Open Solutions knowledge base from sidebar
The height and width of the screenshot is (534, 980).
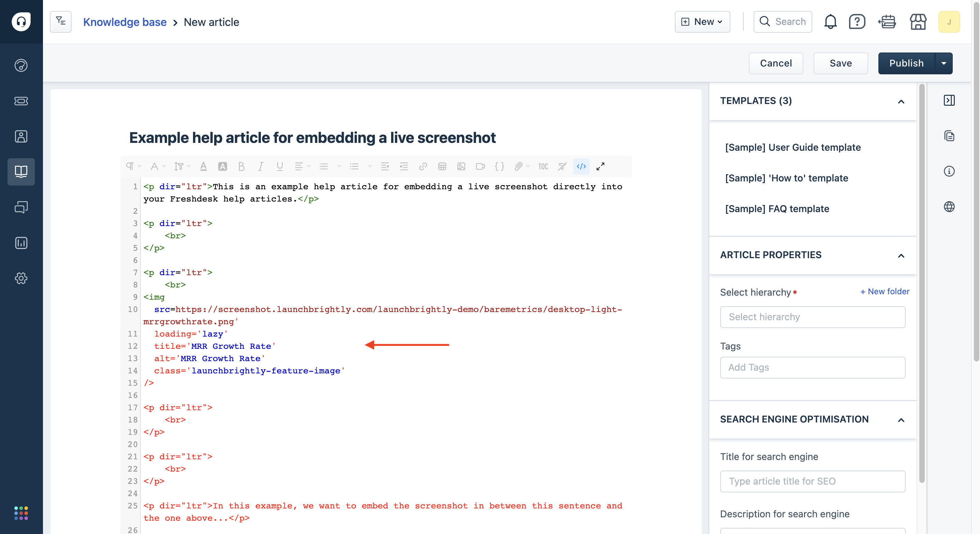pos(21,172)
